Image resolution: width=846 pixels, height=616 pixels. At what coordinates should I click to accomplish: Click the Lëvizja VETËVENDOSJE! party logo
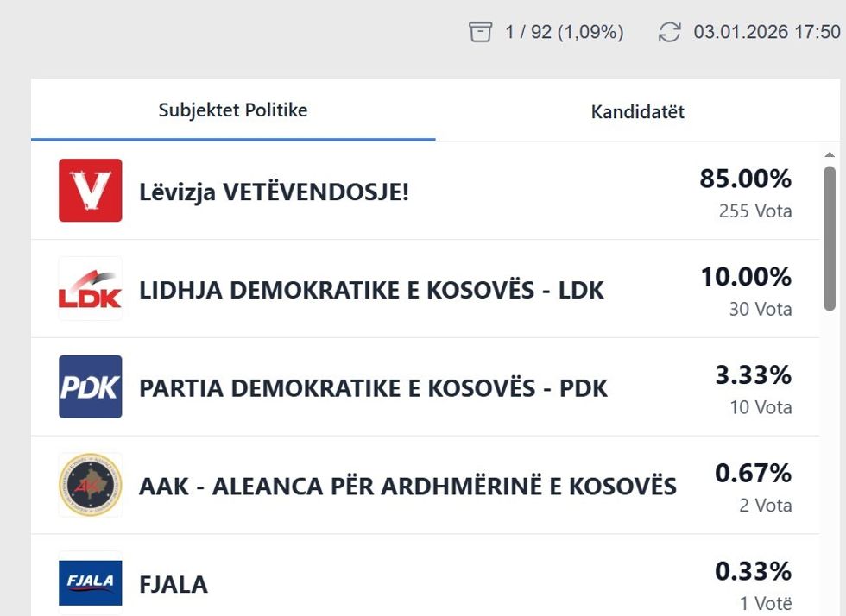(91, 191)
